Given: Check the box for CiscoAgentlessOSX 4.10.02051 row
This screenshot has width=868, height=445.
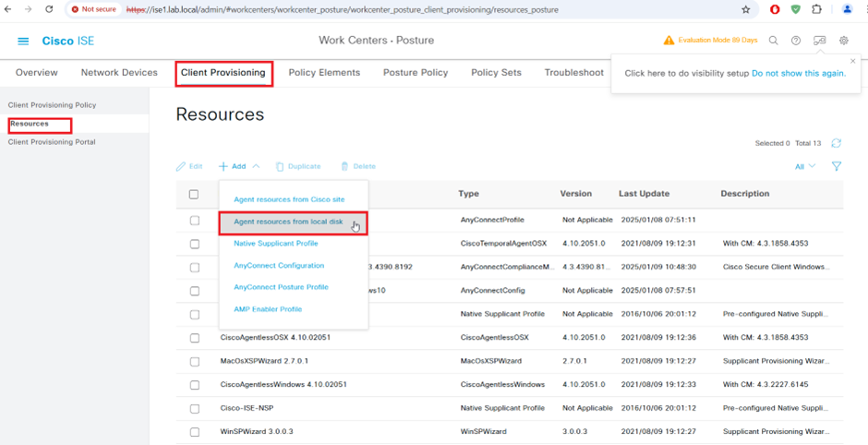Looking at the screenshot, I should pos(194,338).
